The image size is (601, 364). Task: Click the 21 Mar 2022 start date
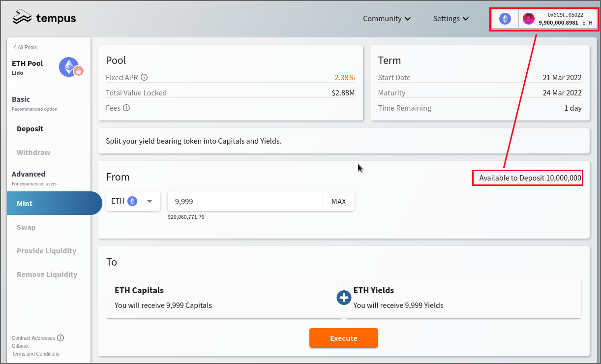coord(562,77)
